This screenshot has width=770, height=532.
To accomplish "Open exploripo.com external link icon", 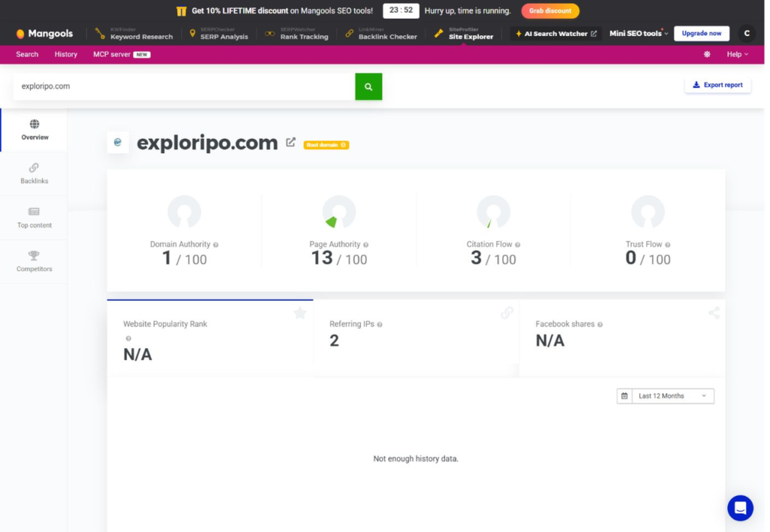I will click(x=291, y=142).
